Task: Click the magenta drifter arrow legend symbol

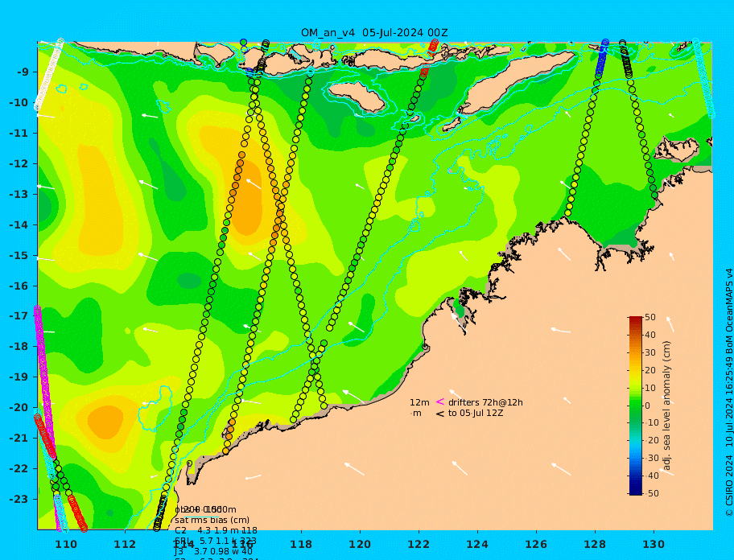Action: coord(440,401)
